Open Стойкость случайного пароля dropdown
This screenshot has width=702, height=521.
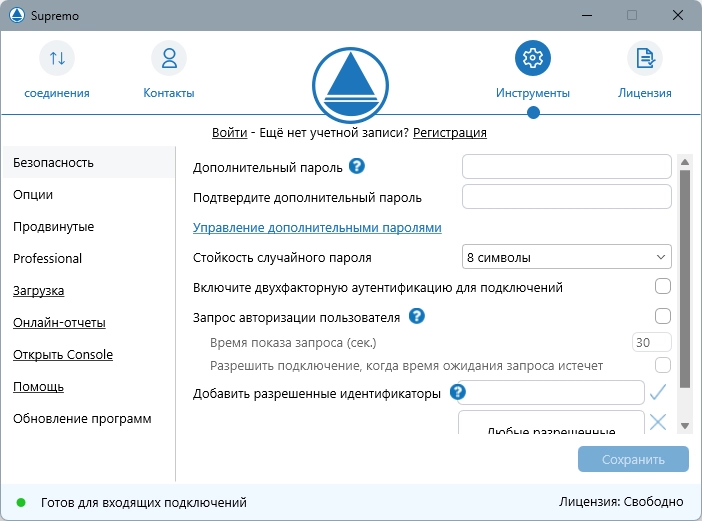[x=566, y=257]
